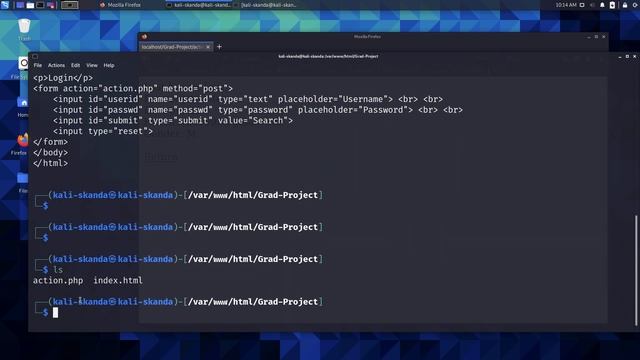The height and width of the screenshot is (360, 640).
Task: Launch terminal emulator from top panel
Action: 41,5
